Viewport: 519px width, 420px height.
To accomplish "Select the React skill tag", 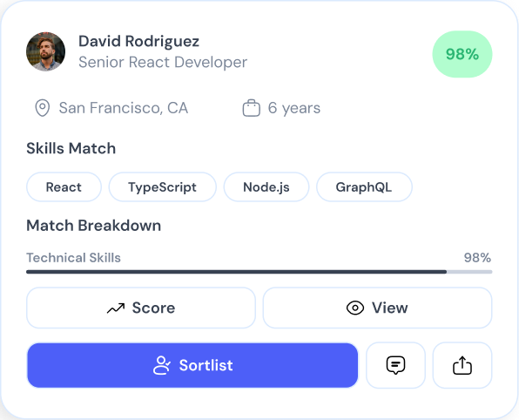I will coord(64,187).
